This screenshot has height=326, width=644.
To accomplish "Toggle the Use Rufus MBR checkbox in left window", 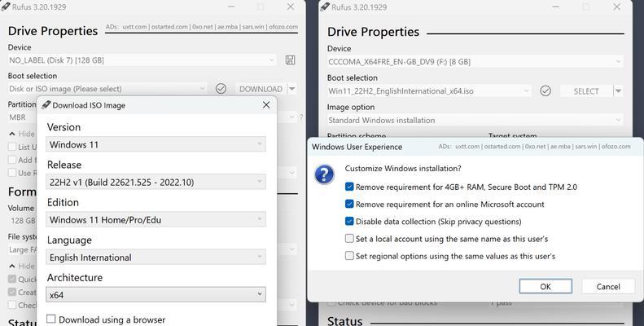I will click(12, 173).
